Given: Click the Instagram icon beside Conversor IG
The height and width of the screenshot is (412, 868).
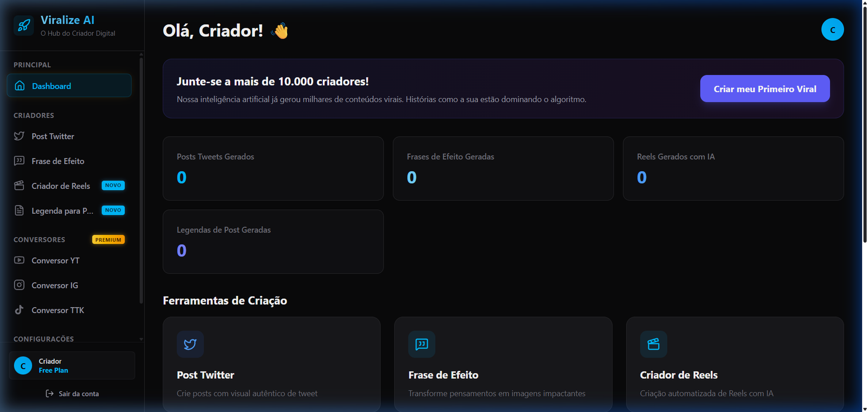Looking at the screenshot, I should pyautogui.click(x=19, y=285).
